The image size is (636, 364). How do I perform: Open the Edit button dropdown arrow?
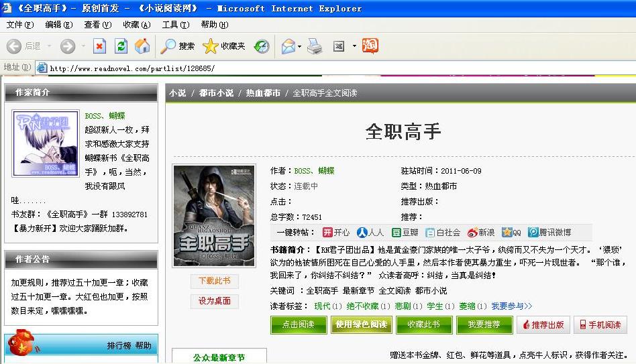click(354, 46)
